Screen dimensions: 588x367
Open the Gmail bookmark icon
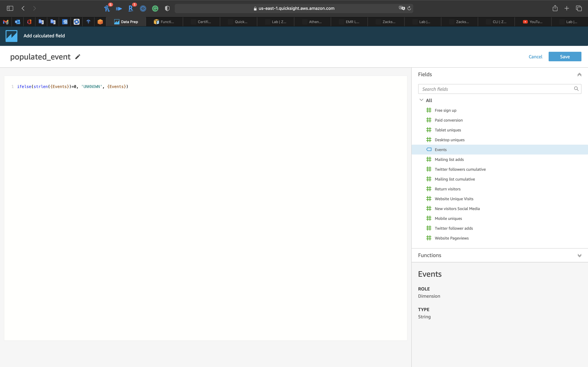pyautogui.click(x=6, y=22)
